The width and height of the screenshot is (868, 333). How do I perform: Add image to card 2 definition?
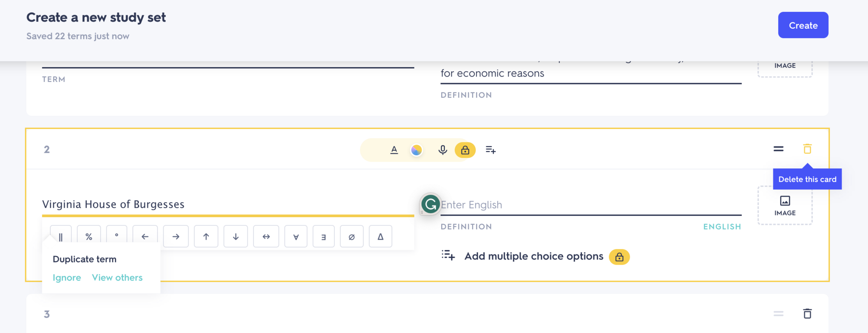[785, 206]
